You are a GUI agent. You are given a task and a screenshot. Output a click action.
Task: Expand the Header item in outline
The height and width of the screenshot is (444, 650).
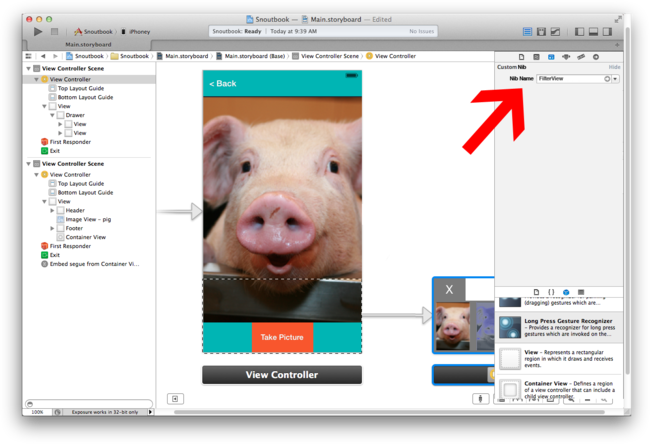pos(52,210)
